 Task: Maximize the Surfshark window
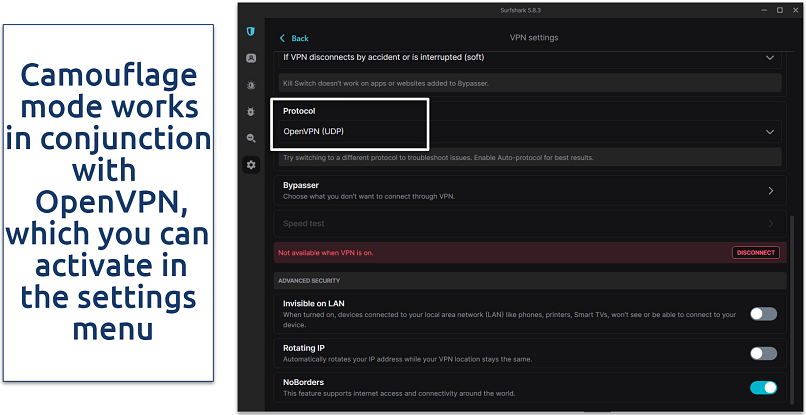(765, 9)
